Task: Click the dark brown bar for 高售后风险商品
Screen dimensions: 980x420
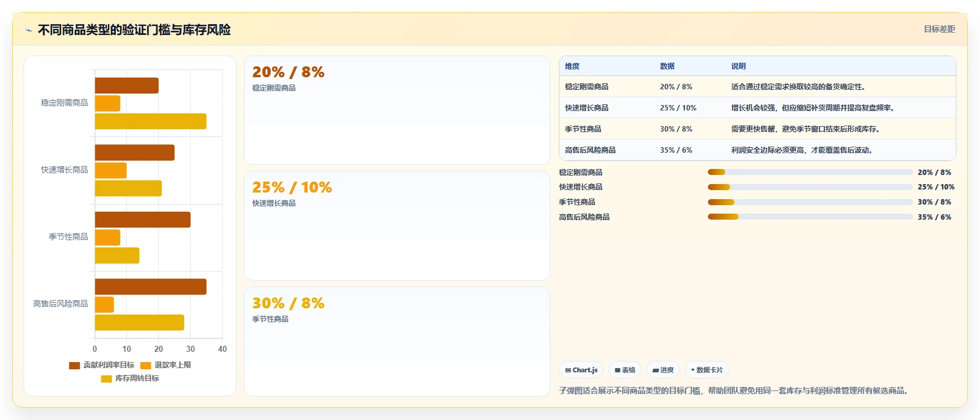Action: [150, 287]
